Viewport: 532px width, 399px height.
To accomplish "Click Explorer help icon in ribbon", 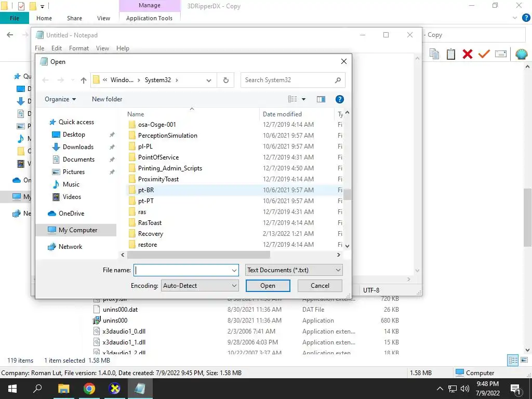I will [x=526, y=18].
